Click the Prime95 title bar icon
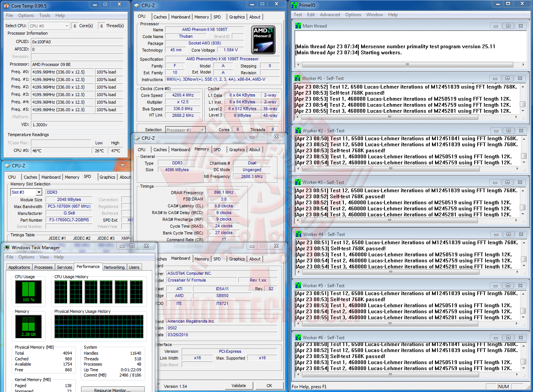 [294, 5]
